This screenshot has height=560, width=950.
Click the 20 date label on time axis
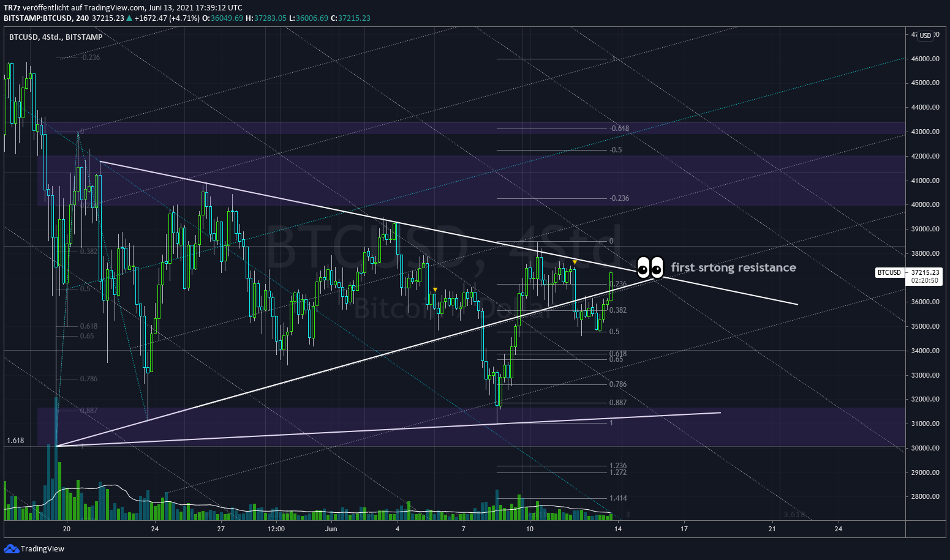click(67, 529)
